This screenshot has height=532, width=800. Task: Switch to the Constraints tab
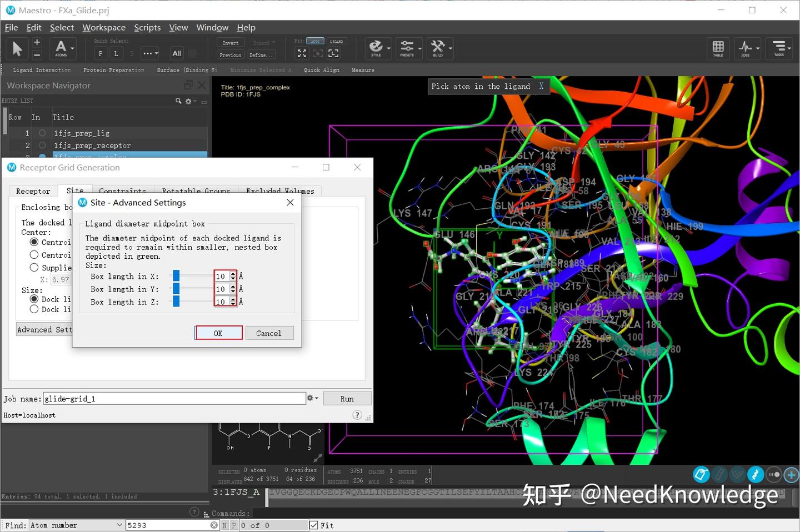click(123, 191)
